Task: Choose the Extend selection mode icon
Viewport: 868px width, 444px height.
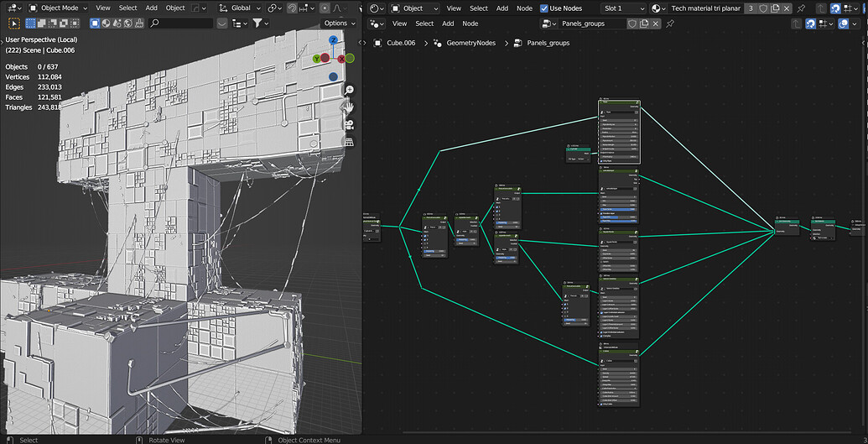Action: (42, 24)
